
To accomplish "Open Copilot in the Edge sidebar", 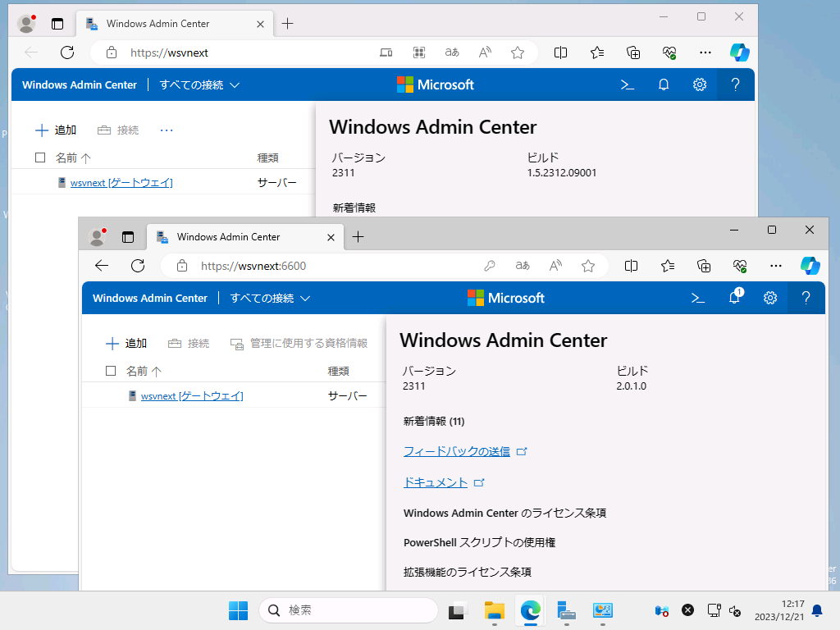I will (810, 266).
